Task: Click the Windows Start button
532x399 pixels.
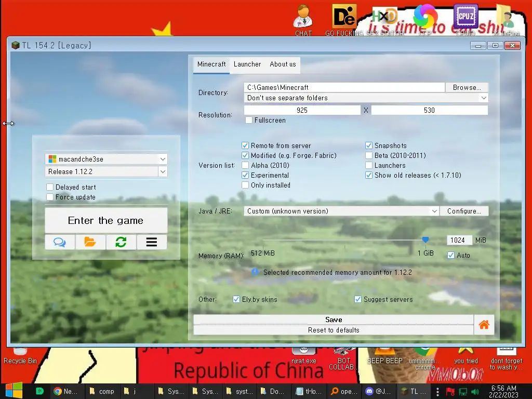Action: [14, 391]
